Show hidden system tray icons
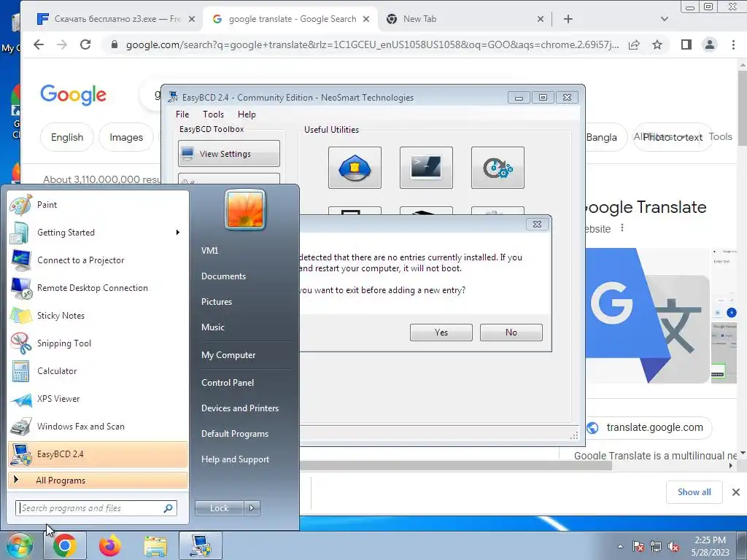Viewport: 747px width, 560px height. click(x=620, y=546)
